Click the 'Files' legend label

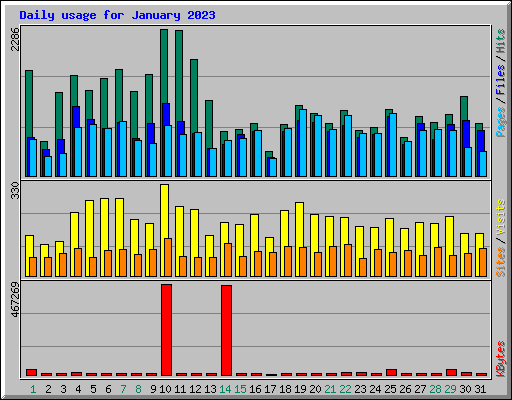[x=500, y=79]
